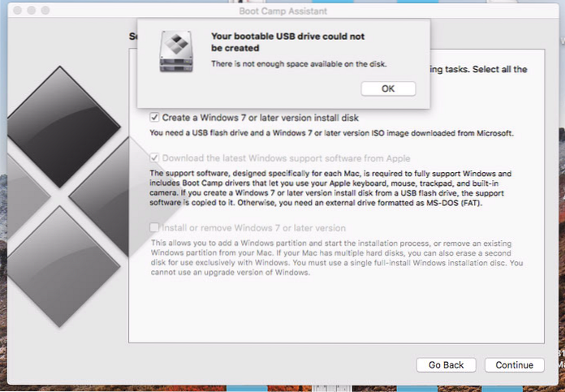Screen dimensions: 565x392
Task: Click the Go Back button
Action: click(x=446, y=365)
